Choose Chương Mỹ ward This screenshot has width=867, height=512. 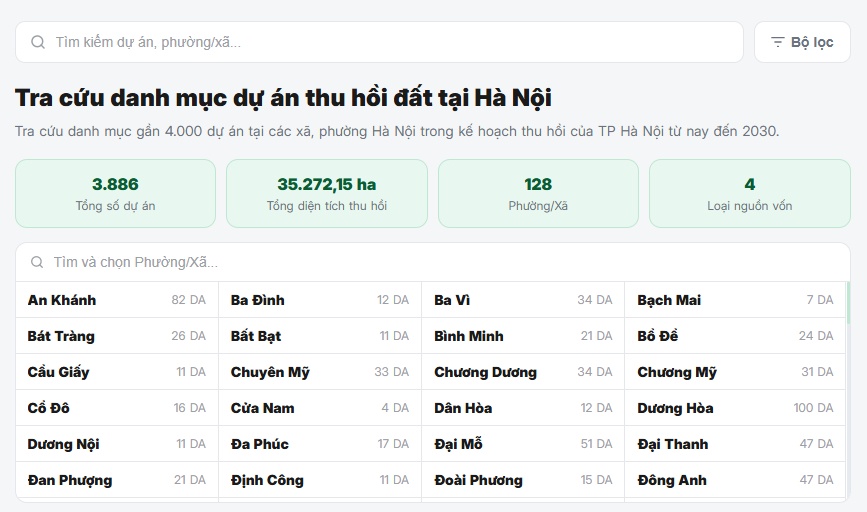[x=735, y=372]
